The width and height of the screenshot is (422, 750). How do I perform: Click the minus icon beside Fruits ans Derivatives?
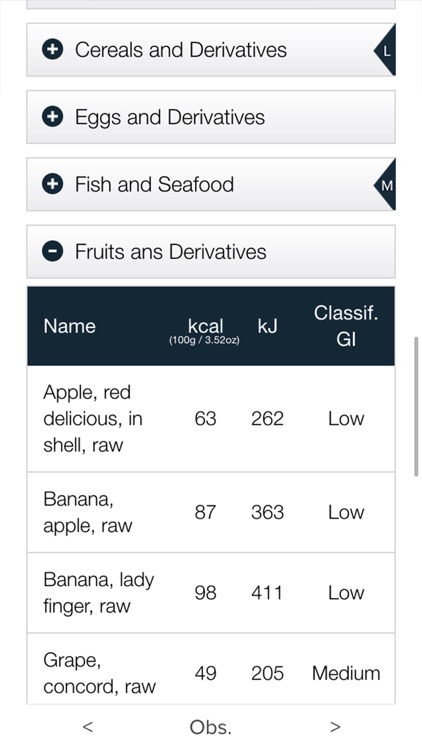pyautogui.click(x=52, y=252)
